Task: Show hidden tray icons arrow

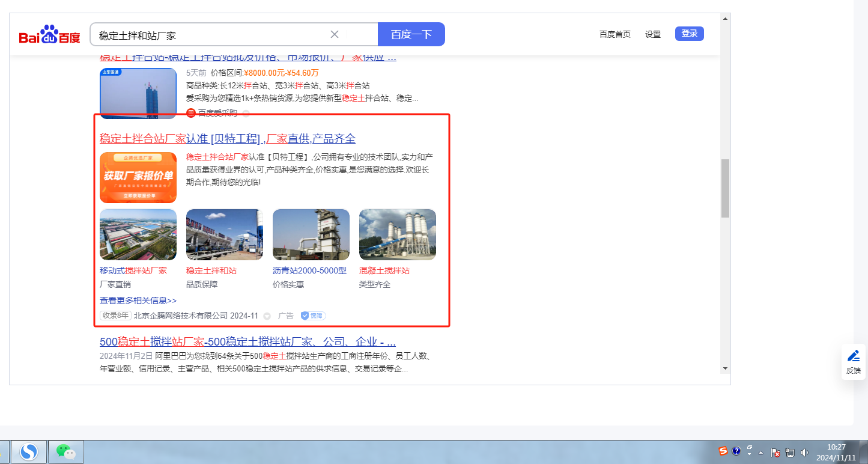Action: pyautogui.click(x=761, y=452)
